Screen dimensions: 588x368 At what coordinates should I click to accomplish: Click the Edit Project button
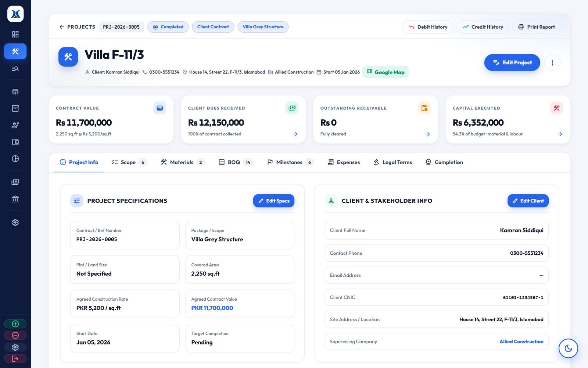512,63
